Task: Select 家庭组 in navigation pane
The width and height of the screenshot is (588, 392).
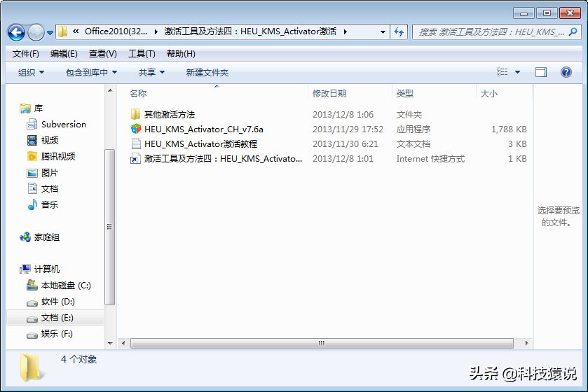Action: point(46,237)
